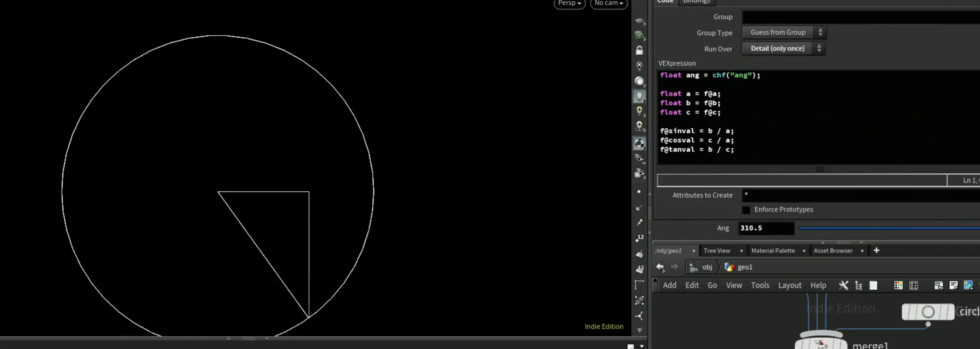Click the back navigation arrow
Viewport: 980px width, 349px height.
(x=660, y=267)
